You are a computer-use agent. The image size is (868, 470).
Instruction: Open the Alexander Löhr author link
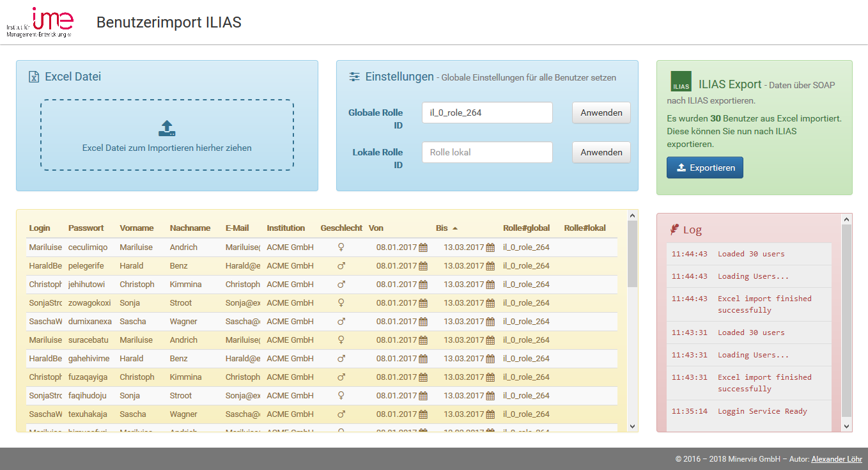click(837, 459)
